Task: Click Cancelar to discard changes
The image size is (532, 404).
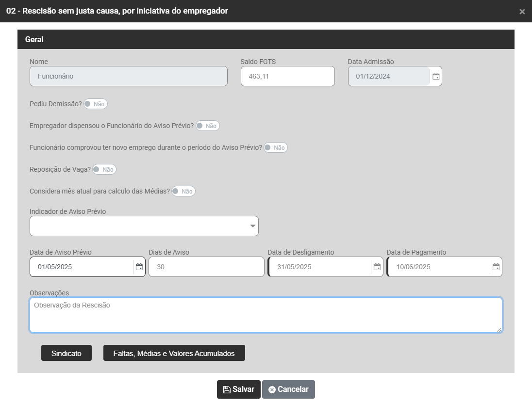Action: pyautogui.click(x=288, y=389)
